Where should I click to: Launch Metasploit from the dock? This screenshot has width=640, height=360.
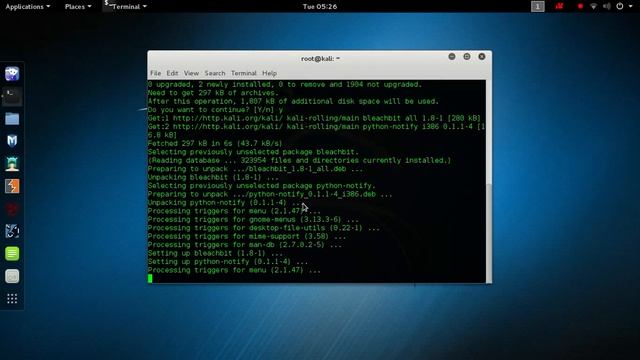click(x=12, y=141)
